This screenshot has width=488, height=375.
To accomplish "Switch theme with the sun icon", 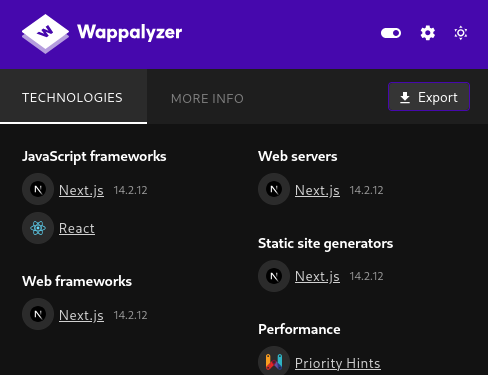I will [x=461, y=33].
